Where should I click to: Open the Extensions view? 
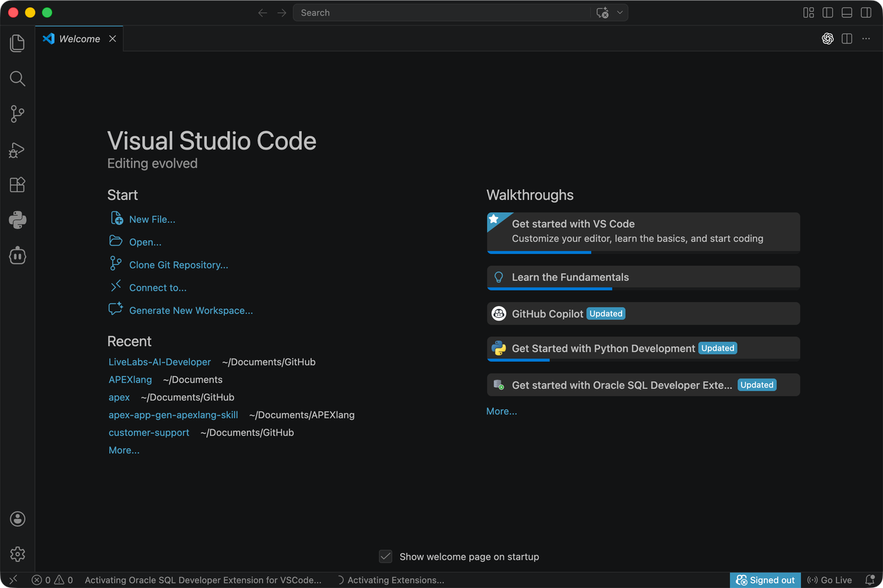point(17,185)
